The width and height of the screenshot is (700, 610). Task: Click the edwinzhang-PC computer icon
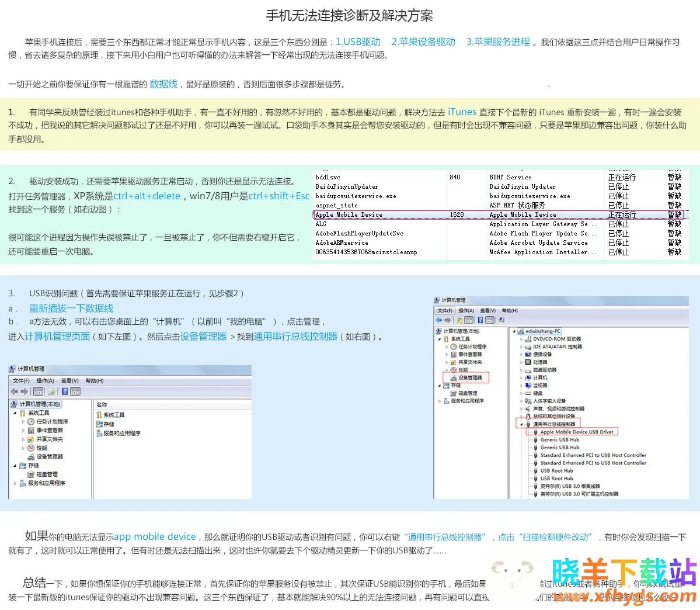[x=521, y=331]
